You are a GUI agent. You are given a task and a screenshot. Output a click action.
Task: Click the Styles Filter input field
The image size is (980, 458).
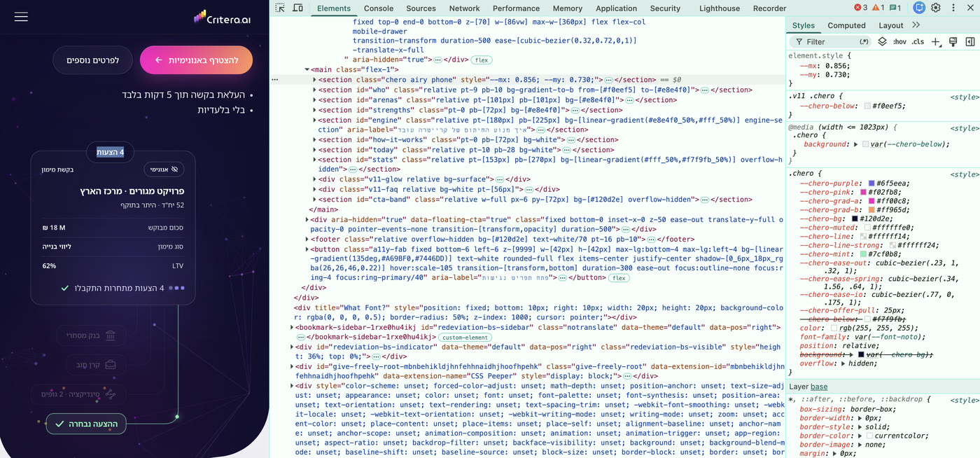(832, 42)
